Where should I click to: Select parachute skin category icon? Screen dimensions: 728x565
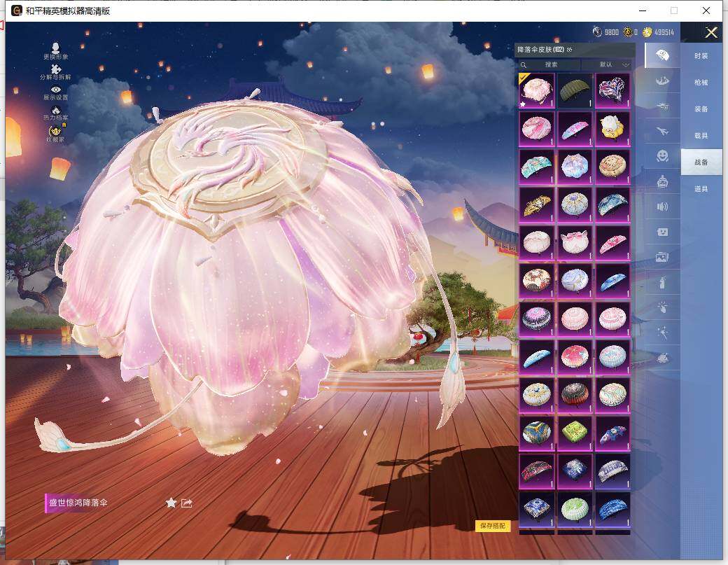(x=662, y=56)
